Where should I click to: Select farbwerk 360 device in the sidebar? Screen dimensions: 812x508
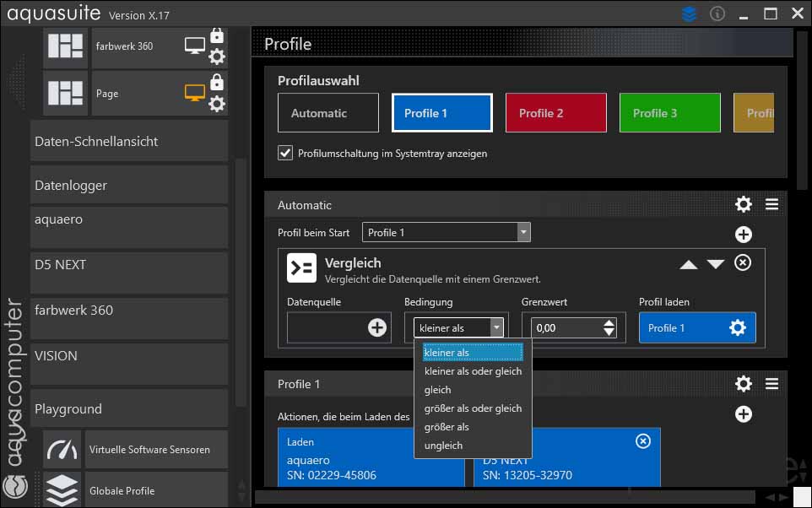pos(129,318)
